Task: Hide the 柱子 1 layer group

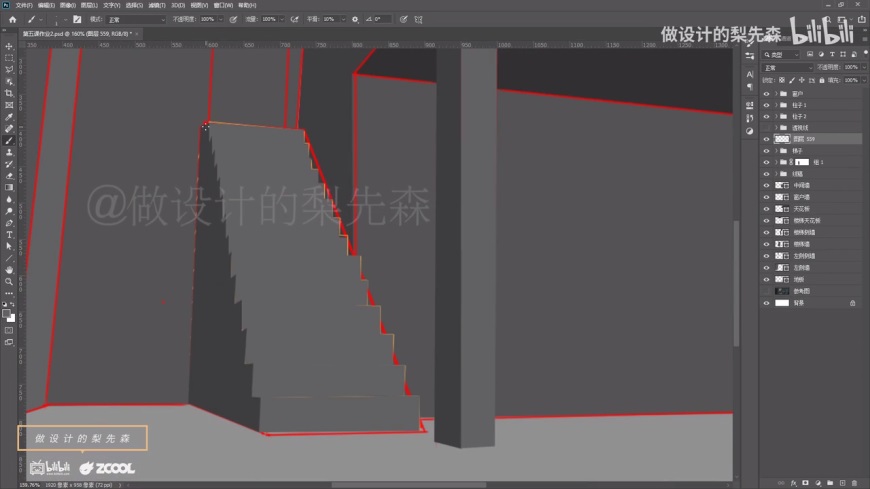Action: coord(766,105)
